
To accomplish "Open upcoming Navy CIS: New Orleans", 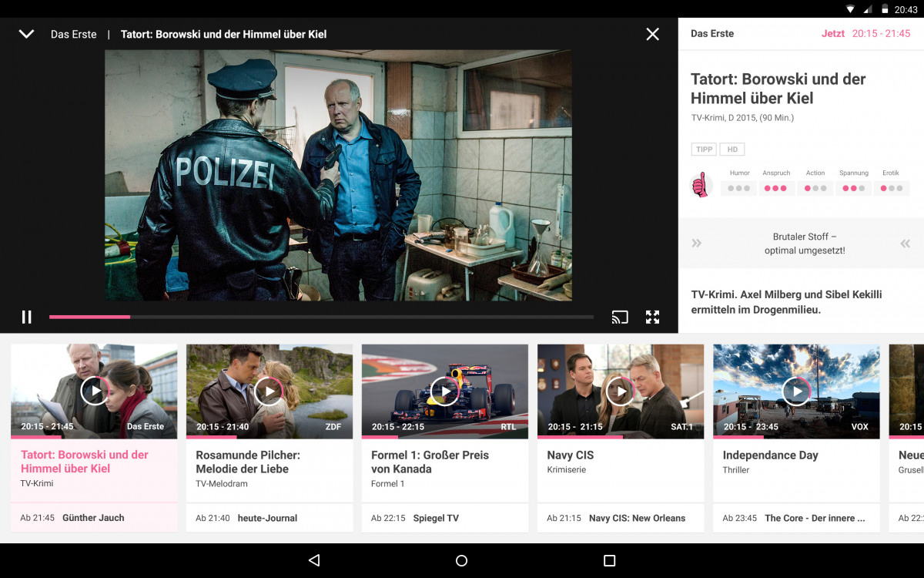I will (637, 518).
